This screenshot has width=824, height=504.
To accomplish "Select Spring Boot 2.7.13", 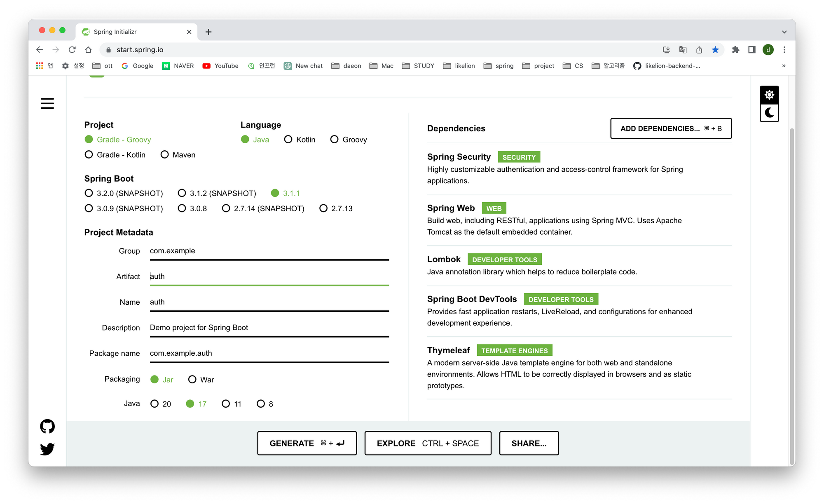I will coord(336,208).
